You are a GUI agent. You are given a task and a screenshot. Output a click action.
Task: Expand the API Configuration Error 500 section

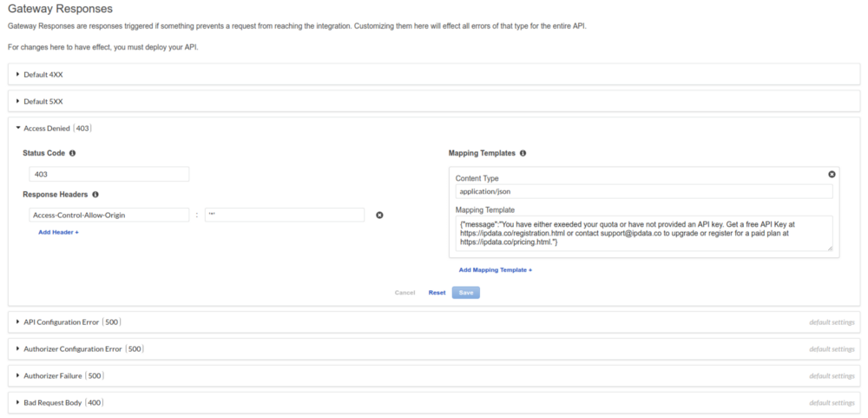(x=434, y=322)
